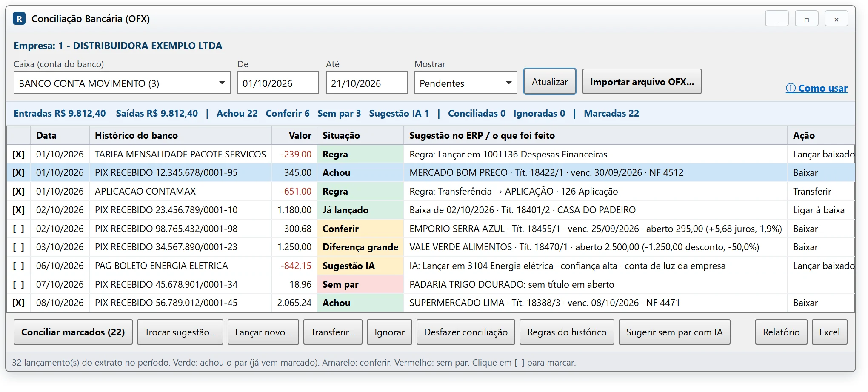Click the value -842,15 cell
Screen dimensions: 868x392
[294, 266]
